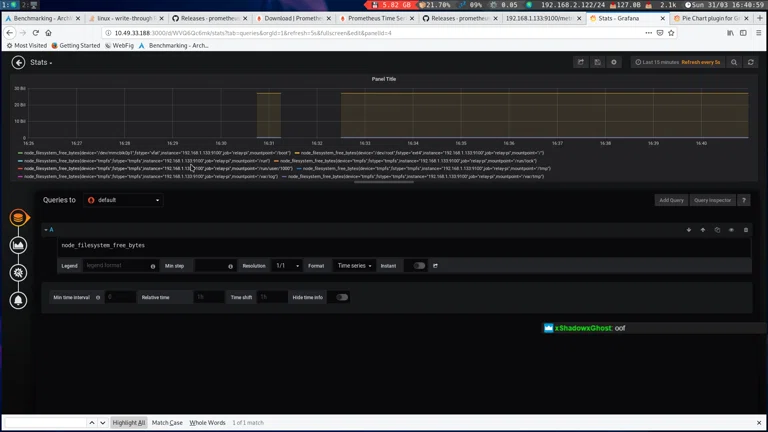Open the Stats dashboard title dropdown
Screen dimensions: 768x432
click(x=41, y=63)
